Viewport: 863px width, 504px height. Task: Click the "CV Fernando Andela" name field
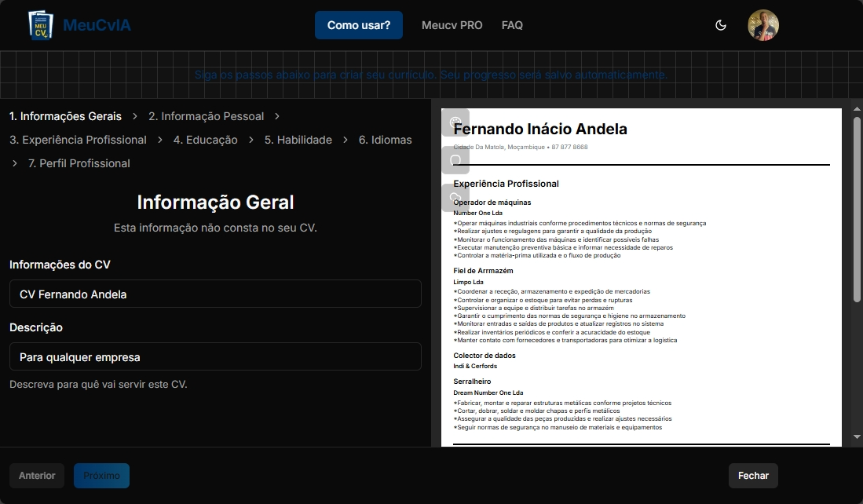click(x=215, y=294)
